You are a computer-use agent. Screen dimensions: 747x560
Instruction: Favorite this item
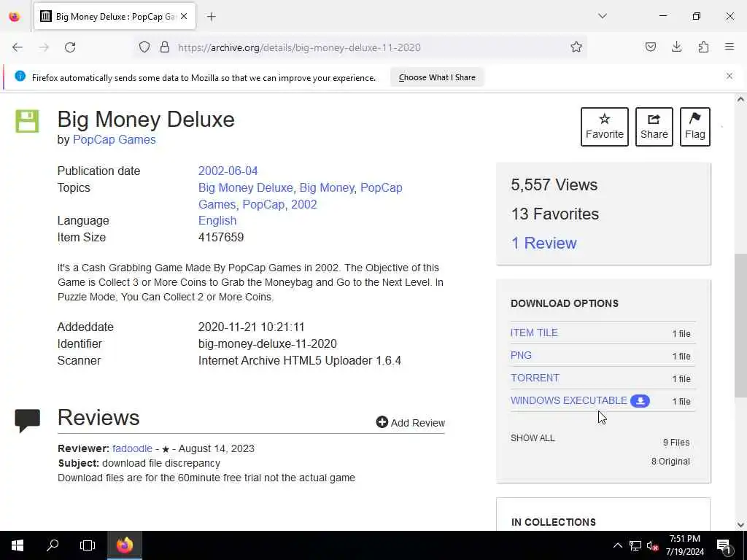point(605,127)
